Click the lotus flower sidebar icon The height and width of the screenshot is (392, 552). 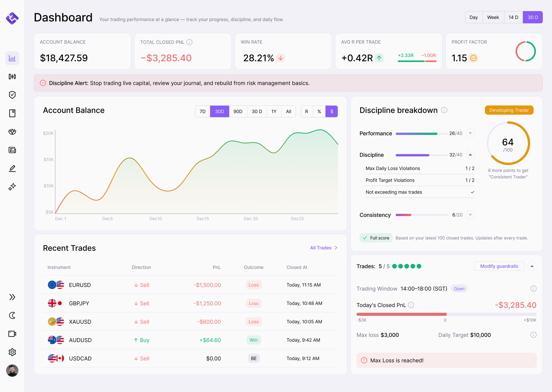[12, 131]
